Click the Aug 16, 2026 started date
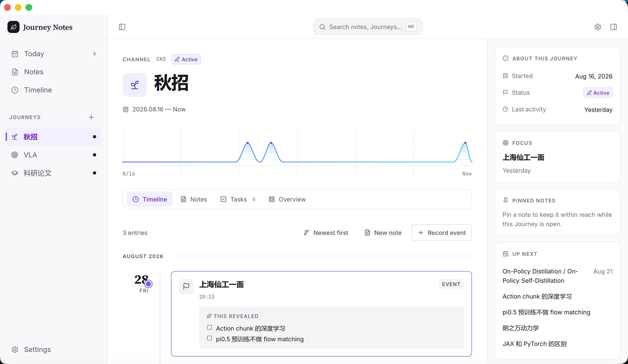Screen dimensions: 628x364 (594, 76)
